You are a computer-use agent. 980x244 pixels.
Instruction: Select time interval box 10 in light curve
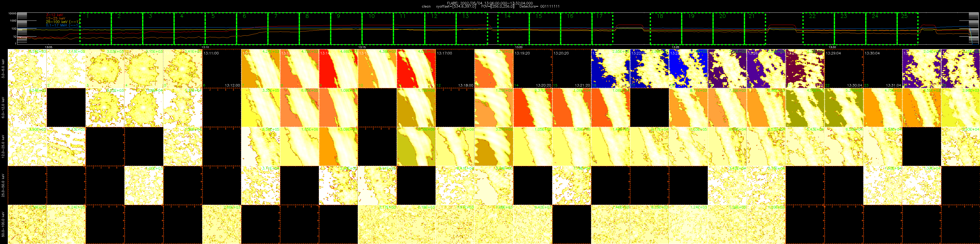(x=377, y=29)
